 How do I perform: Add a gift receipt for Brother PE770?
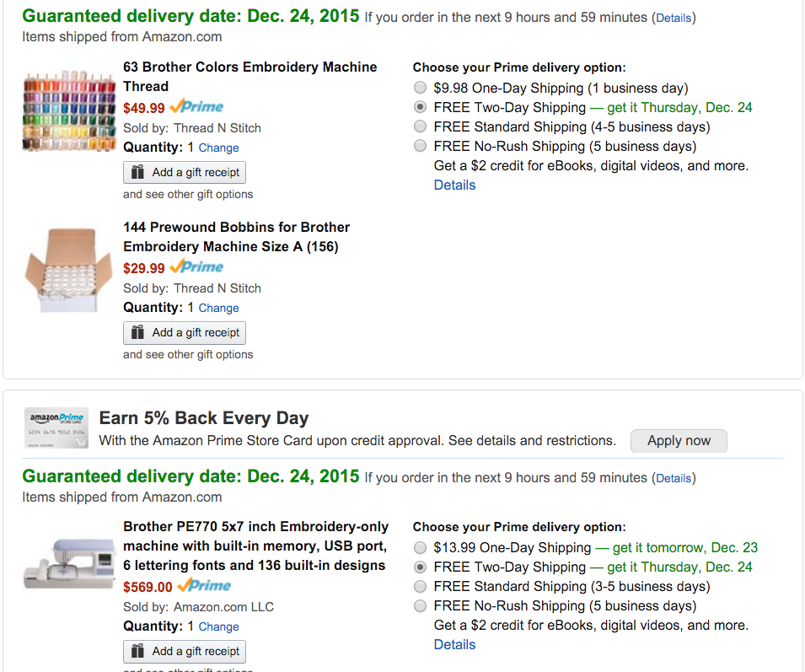coord(185,651)
